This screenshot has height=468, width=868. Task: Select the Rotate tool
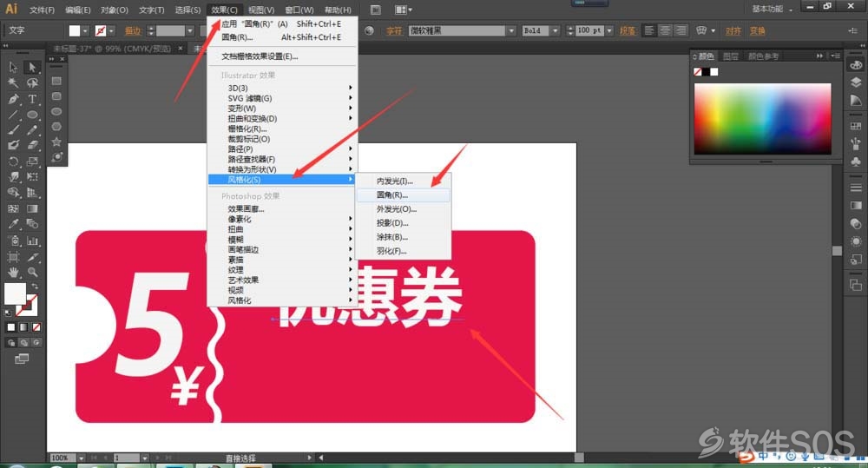(13, 161)
